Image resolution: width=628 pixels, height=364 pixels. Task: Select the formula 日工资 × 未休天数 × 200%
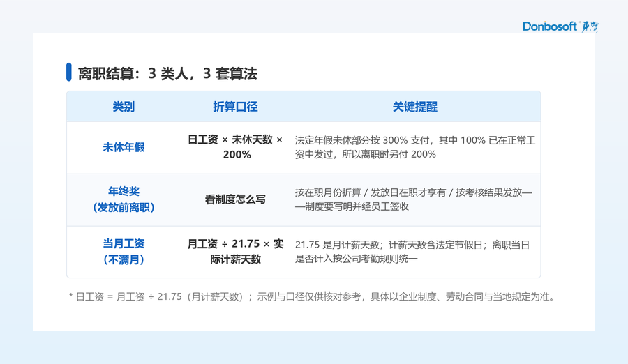point(236,147)
